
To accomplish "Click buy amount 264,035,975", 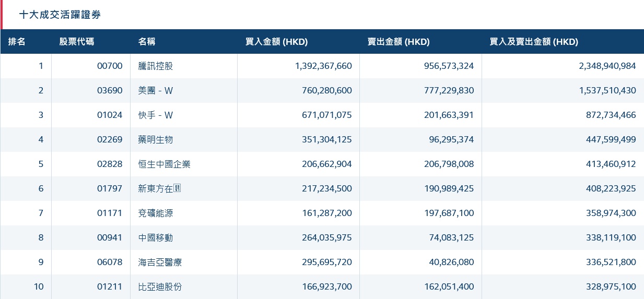I will (x=327, y=238).
